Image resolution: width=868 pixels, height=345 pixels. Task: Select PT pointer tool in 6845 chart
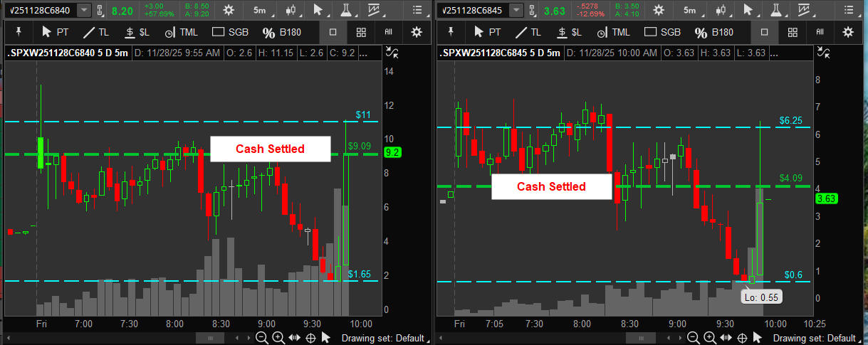point(488,32)
